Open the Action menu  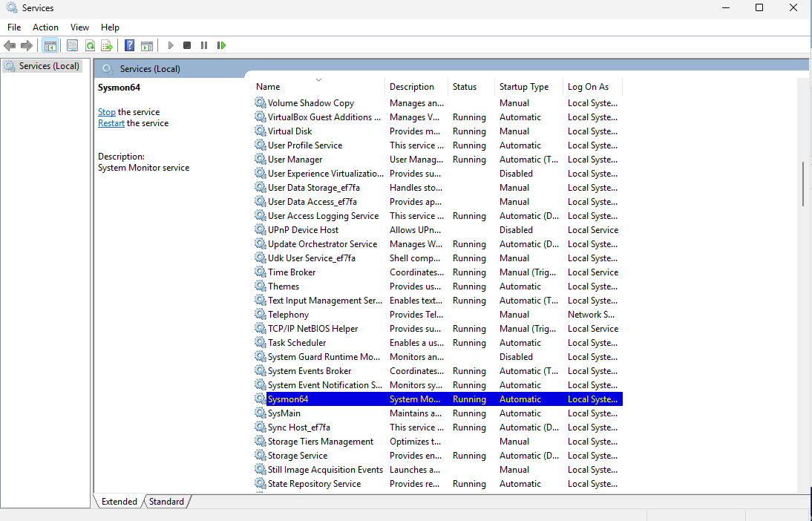pos(45,27)
